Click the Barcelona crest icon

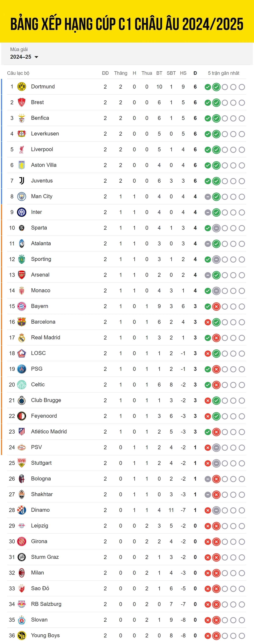(x=21, y=322)
